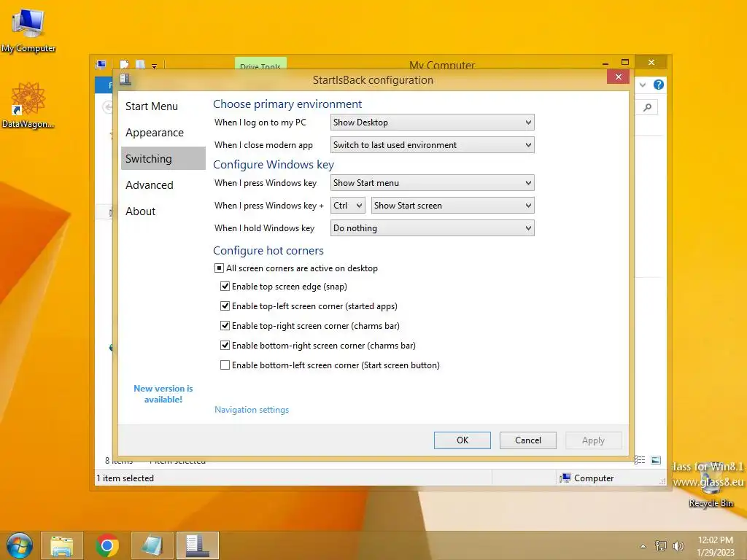Image resolution: width=747 pixels, height=560 pixels.
Task: Open 'Show Start screen' dropdown
Action: 452,205
